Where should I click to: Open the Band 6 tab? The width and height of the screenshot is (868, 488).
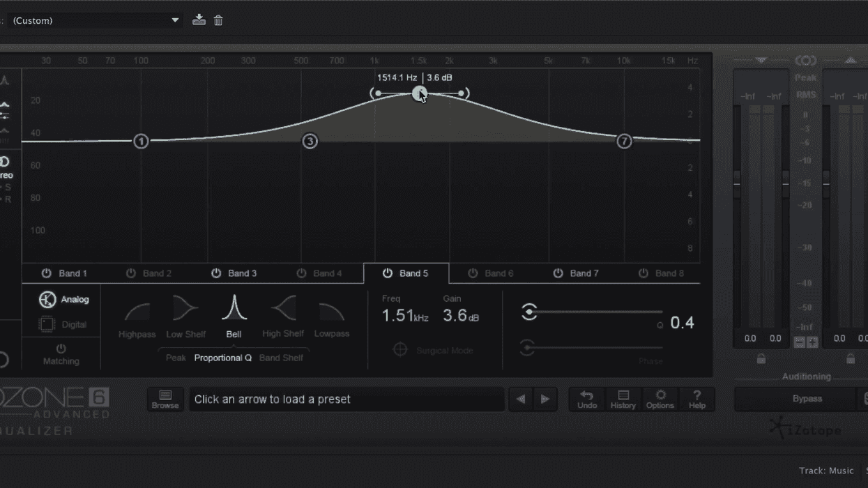coord(498,273)
